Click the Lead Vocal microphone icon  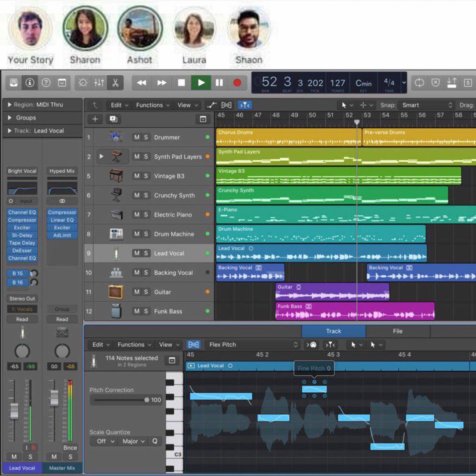116,253
